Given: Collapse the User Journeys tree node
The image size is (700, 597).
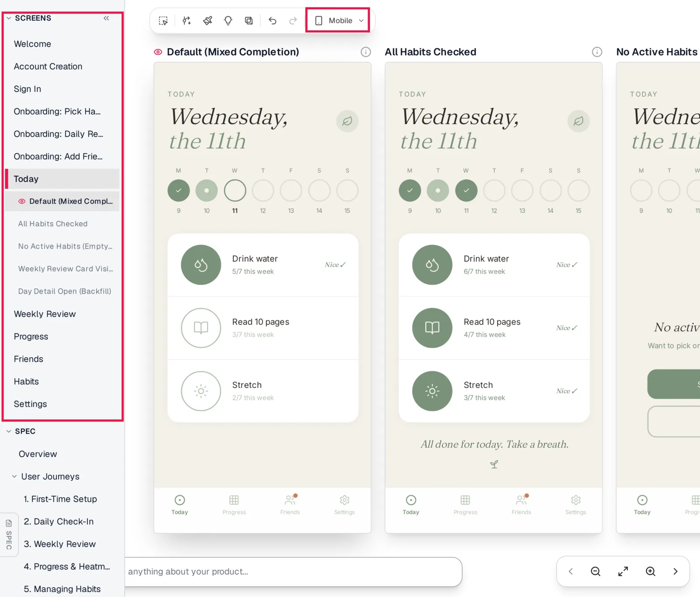Looking at the screenshot, I should pos(14,476).
